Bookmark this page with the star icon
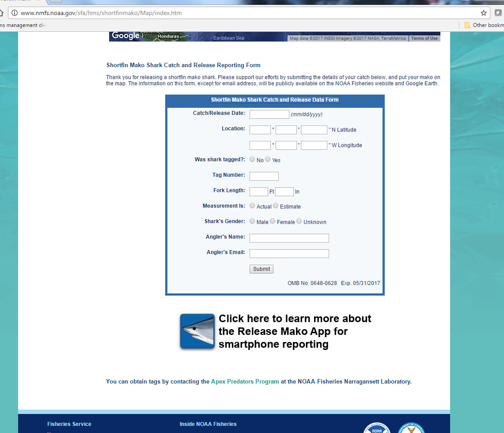This screenshot has width=504, height=433. 483,13
